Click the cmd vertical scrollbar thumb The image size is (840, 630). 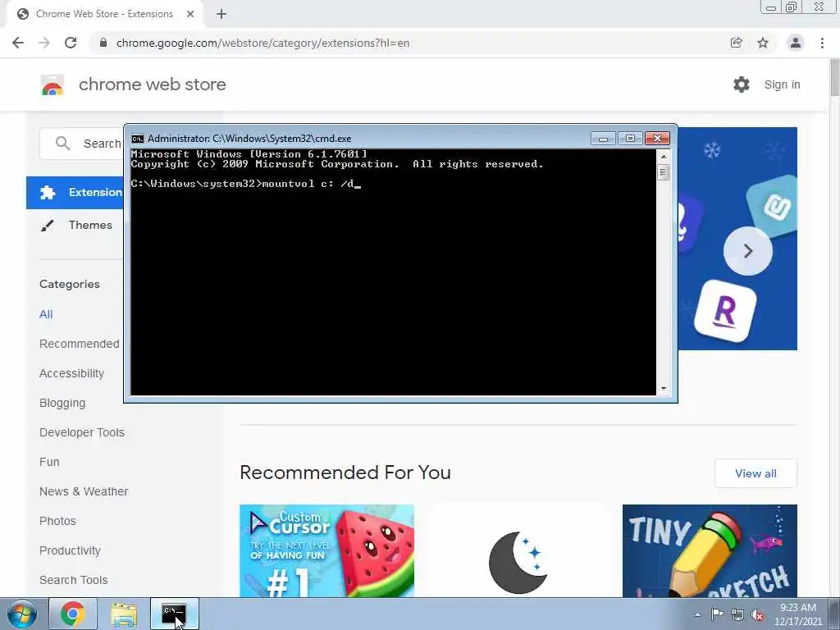(664, 172)
